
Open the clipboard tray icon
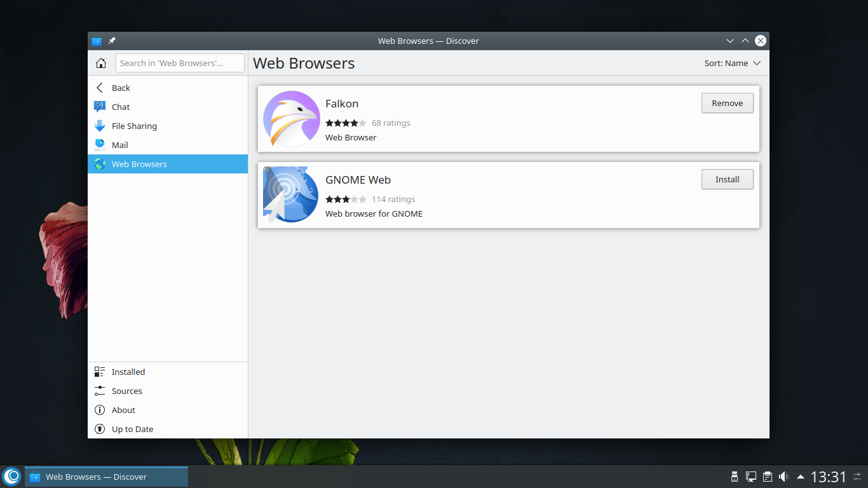point(767,477)
